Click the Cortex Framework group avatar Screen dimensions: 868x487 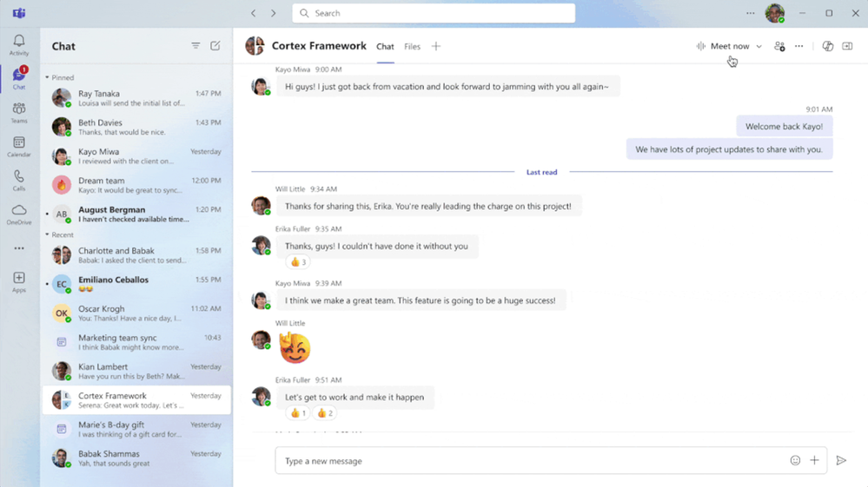[x=255, y=46]
